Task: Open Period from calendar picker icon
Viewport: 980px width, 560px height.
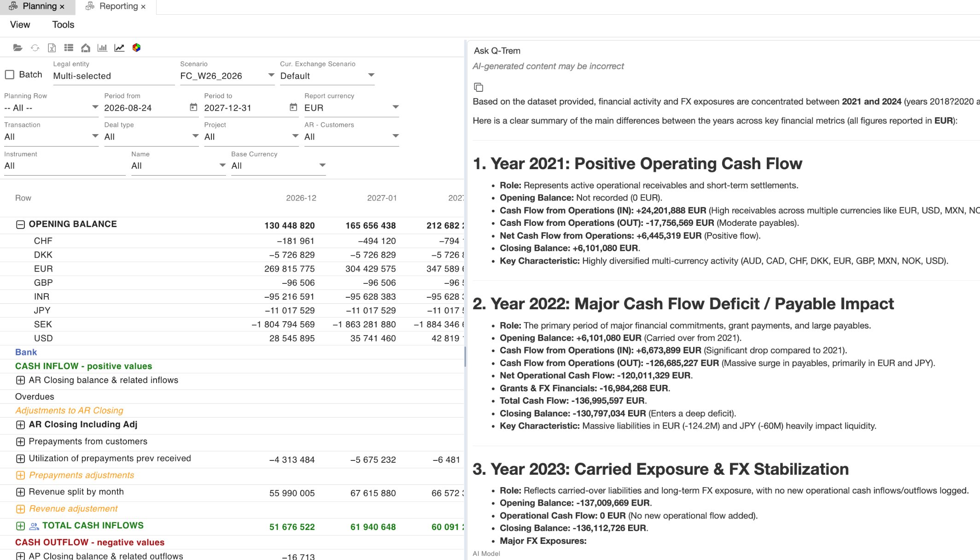Action: [193, 107]
